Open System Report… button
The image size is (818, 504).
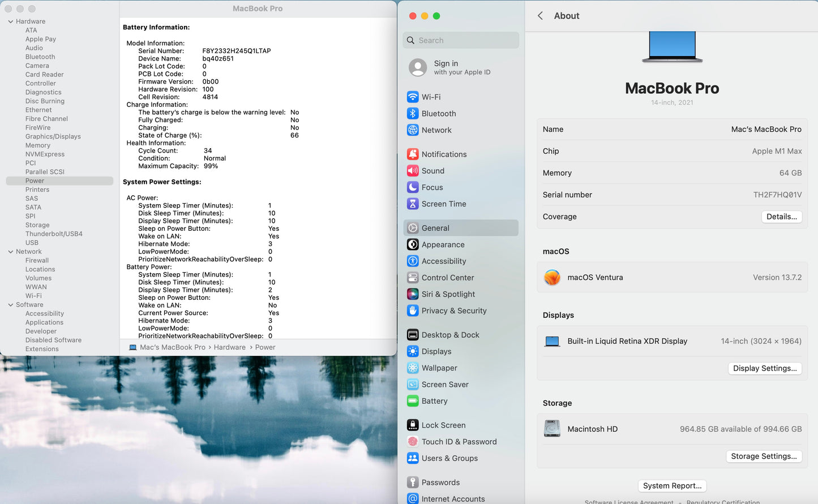pyautogui.click(x=672, y=486)
